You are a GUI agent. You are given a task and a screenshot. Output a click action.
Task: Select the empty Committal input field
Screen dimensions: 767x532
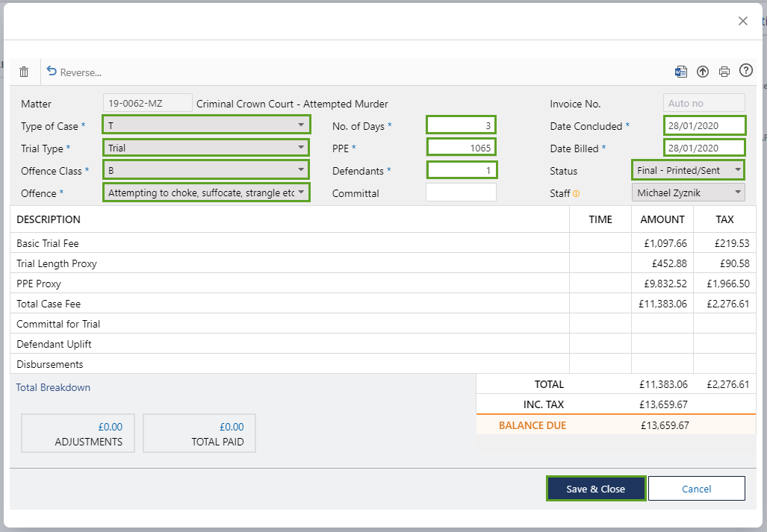coord(461,193)
